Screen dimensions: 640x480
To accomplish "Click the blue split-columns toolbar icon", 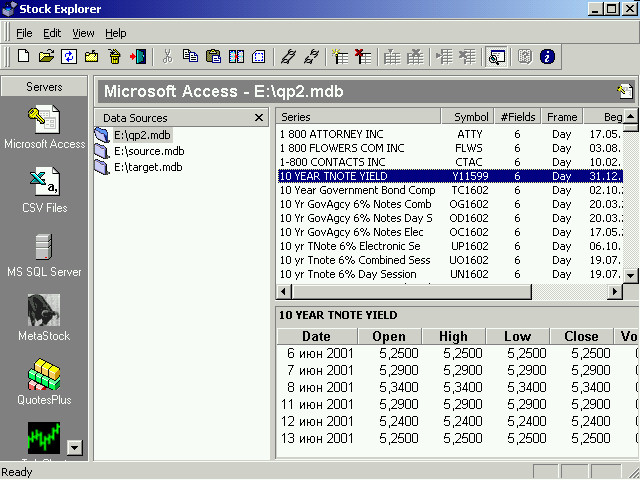I will tap(236, 56).
